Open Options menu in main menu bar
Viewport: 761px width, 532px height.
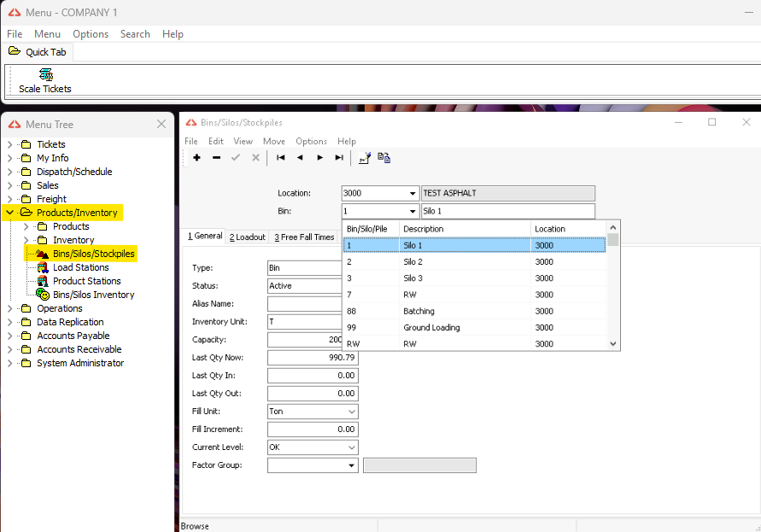pyautogui.click(x=91, y=34)
